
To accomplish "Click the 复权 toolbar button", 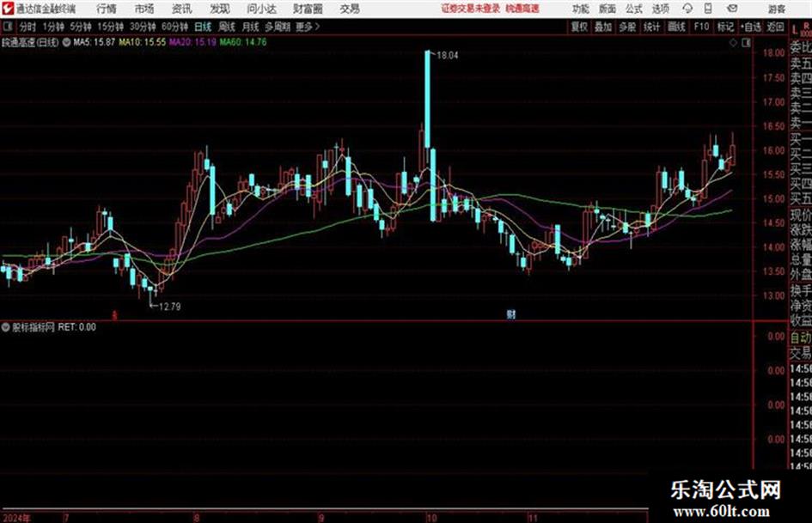I will pos(579,27).
